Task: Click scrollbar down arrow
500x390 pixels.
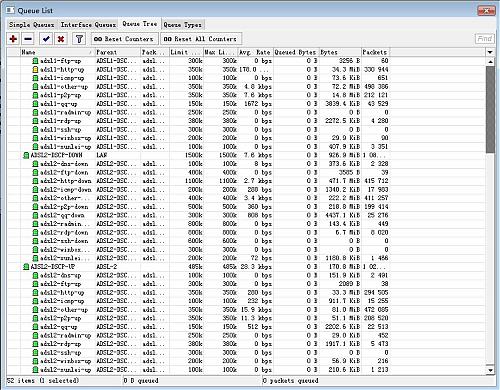Action: click(490, 370)
